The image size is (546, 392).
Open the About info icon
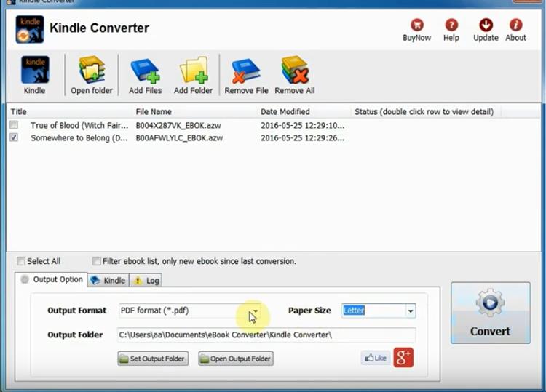pos(515,25)
